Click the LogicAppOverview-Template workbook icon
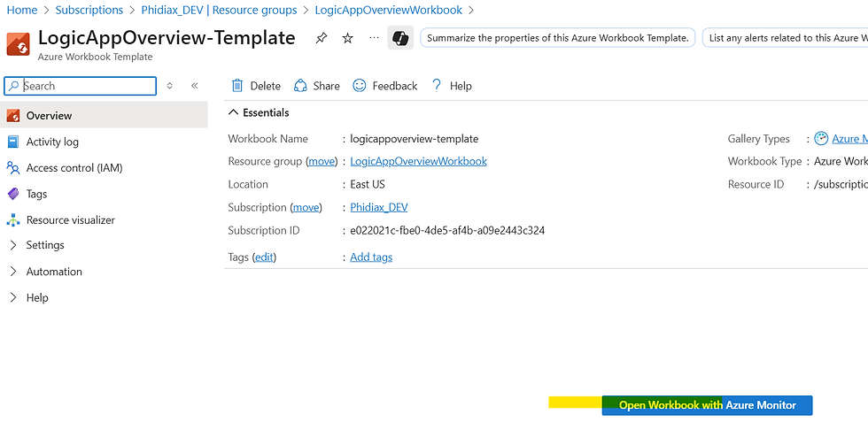This screenshot has height=430, width=868. pyautogui.click(x=18, y=43)
